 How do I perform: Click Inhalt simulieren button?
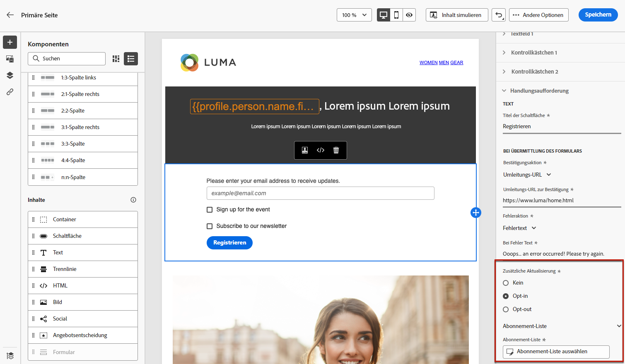click(457, 15)
